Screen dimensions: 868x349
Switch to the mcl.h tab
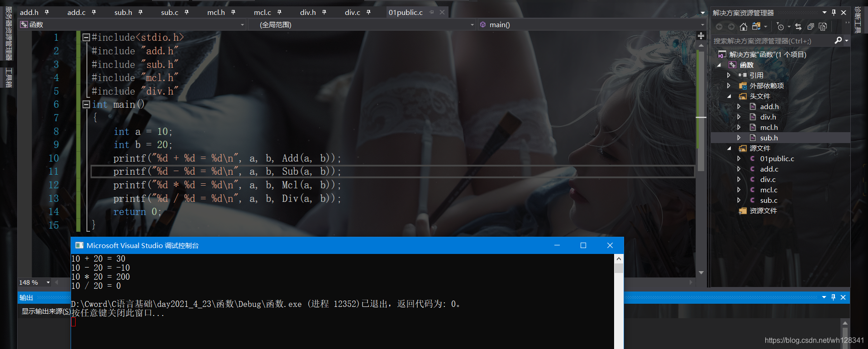[x=216, y=12]
